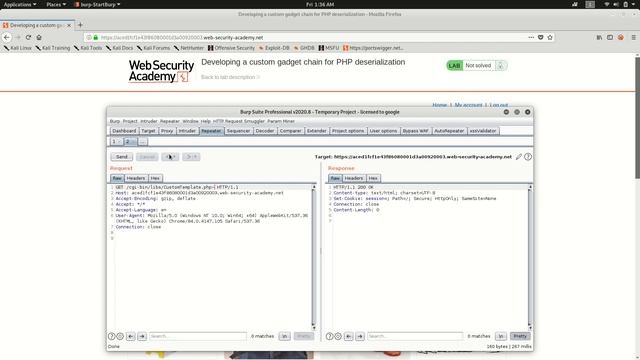Switch to the Comparer tab
640x360 pixels.
tap(290, 131)
